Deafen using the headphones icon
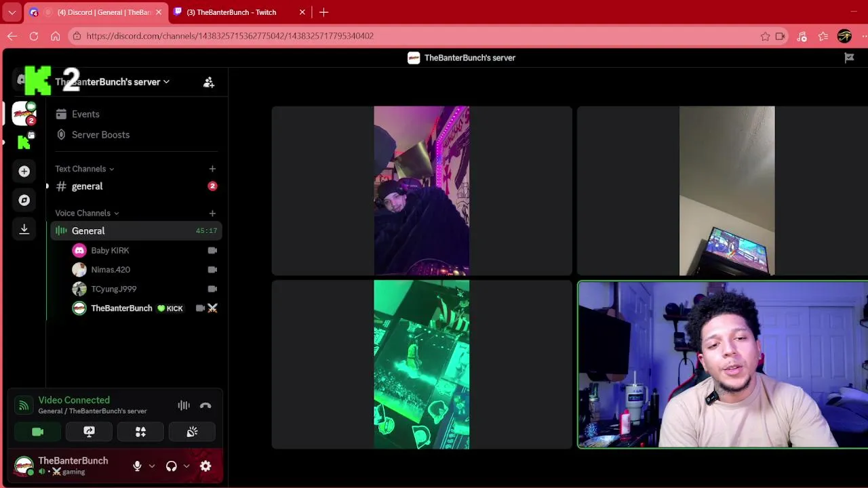The width and height of the screenshot is (868, 488). [x=171, y=466]
